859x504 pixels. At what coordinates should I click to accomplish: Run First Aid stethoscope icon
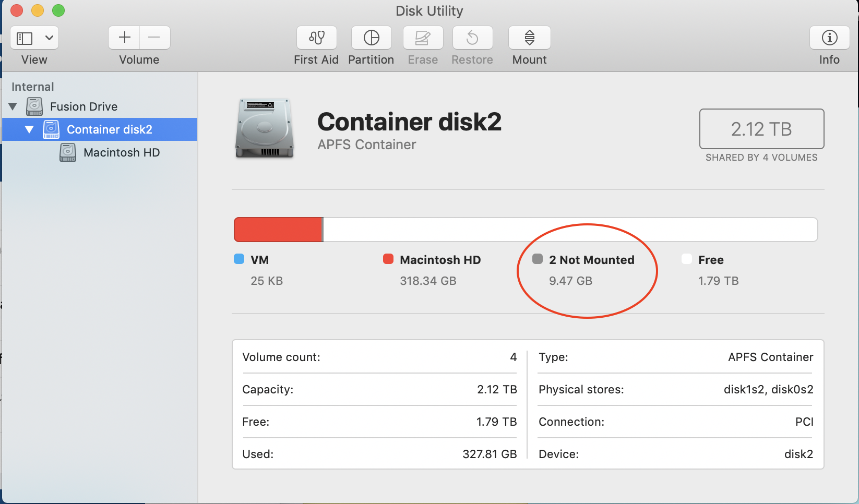click(317, 38)
